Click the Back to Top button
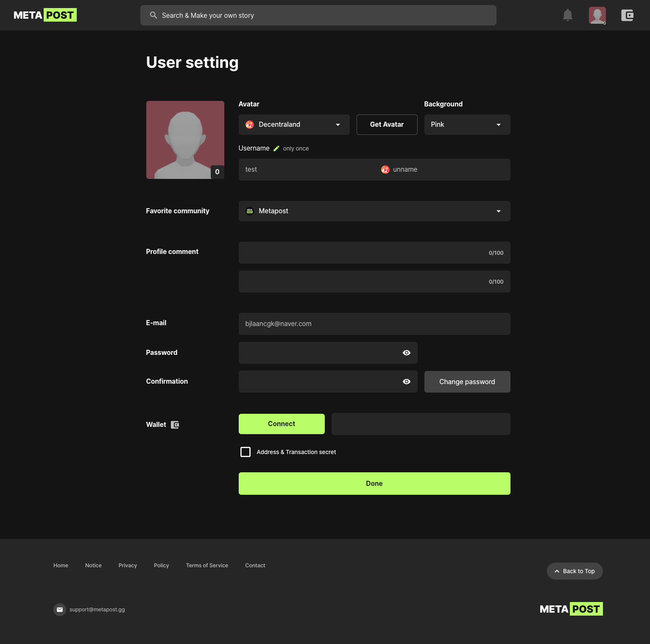 (575, 571)
